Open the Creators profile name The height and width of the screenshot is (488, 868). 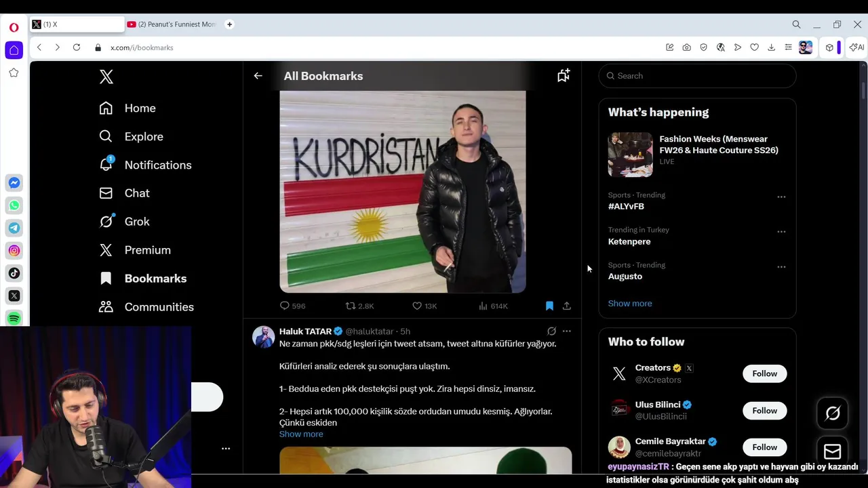652,368
